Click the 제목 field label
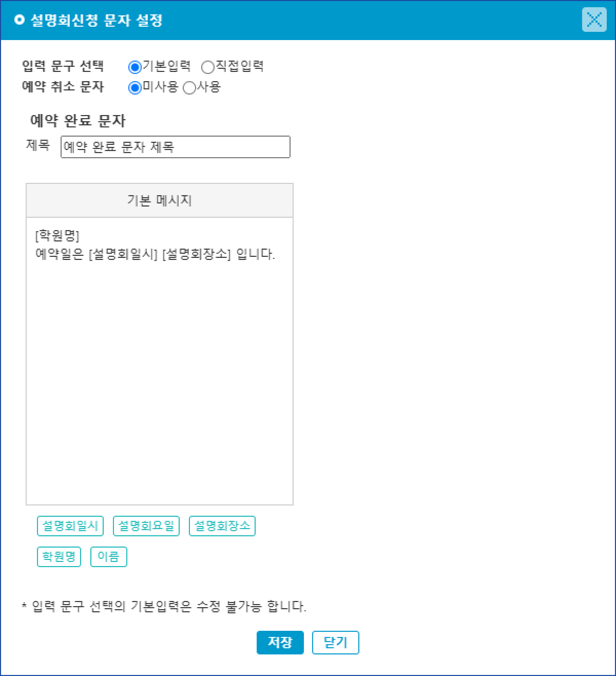This screenshot has height=676, width=616. click(38, 145)
